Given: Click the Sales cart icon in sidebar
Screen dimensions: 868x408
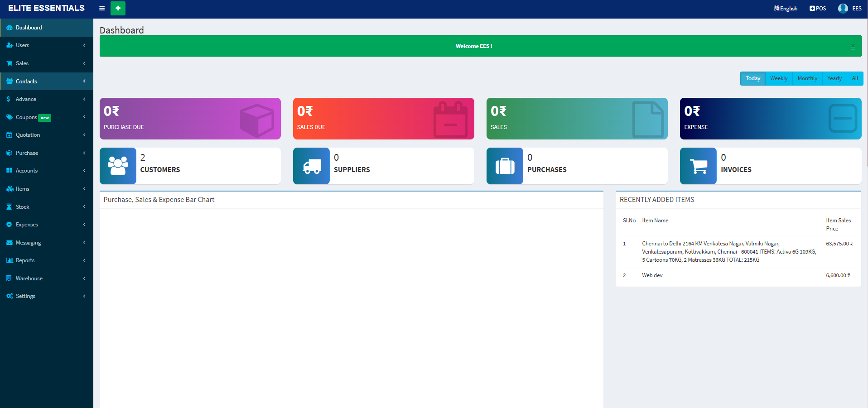Looking at the screenshot, I should [x=9, y=63].
